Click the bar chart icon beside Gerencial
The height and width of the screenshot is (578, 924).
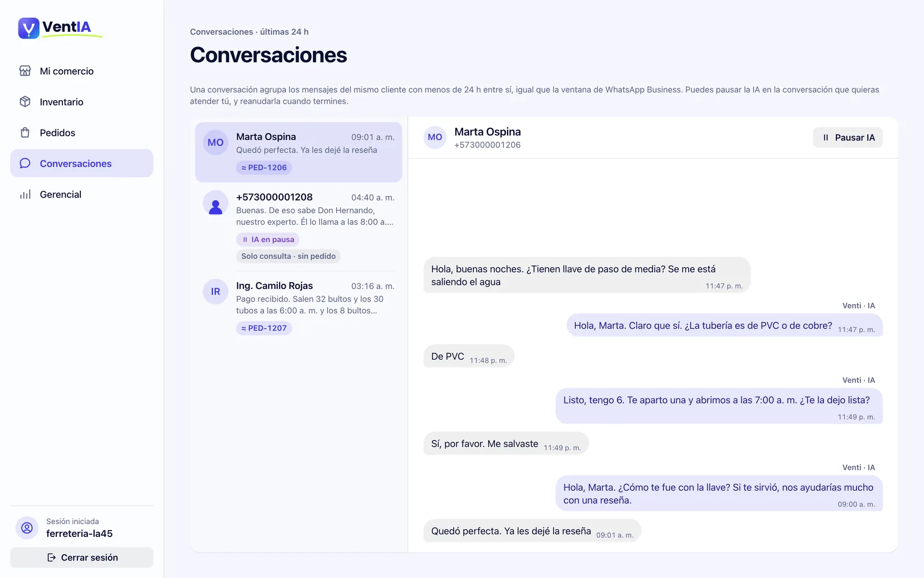[25, 194]
